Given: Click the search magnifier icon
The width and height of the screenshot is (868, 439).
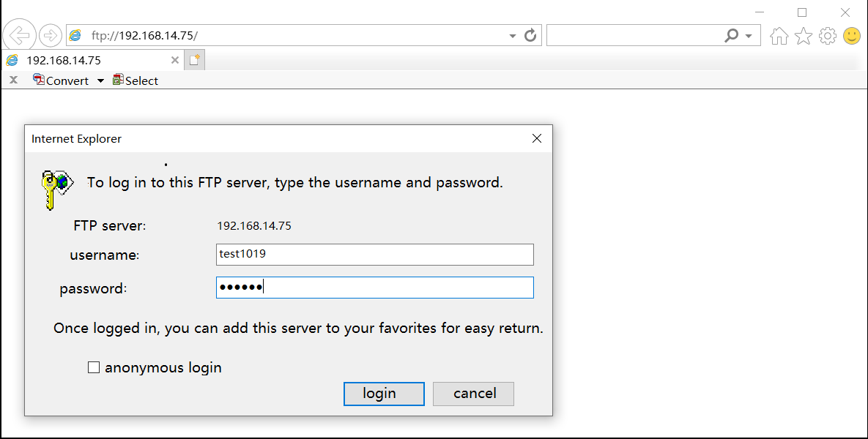Looking at the screenshot, I should tap(732, 35).
